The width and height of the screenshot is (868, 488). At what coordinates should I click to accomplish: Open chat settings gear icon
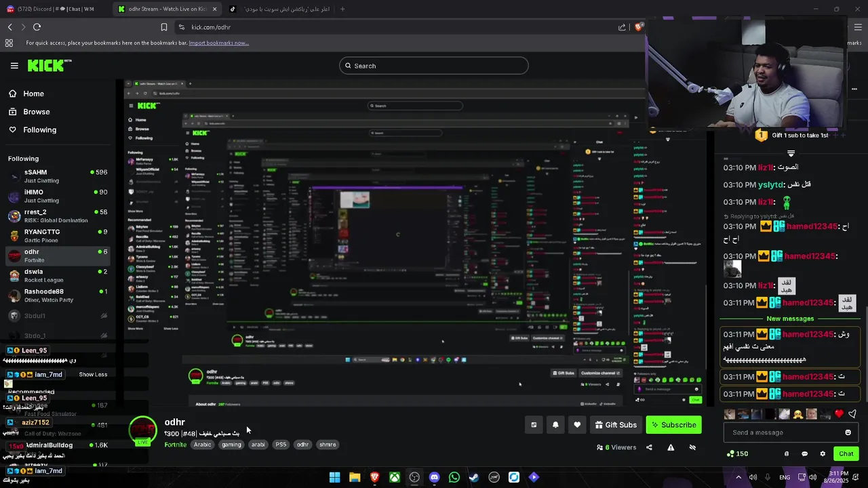click(823, 453)
